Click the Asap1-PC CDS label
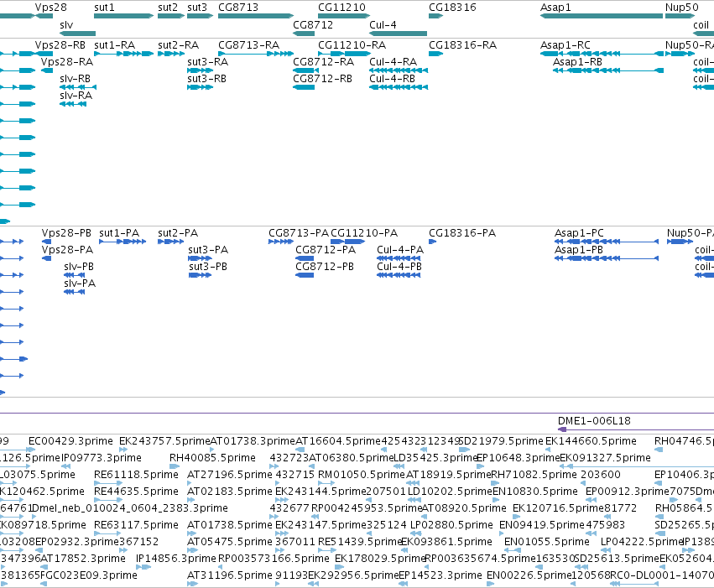This screenshot has width=714, height=588. point(579,233)
